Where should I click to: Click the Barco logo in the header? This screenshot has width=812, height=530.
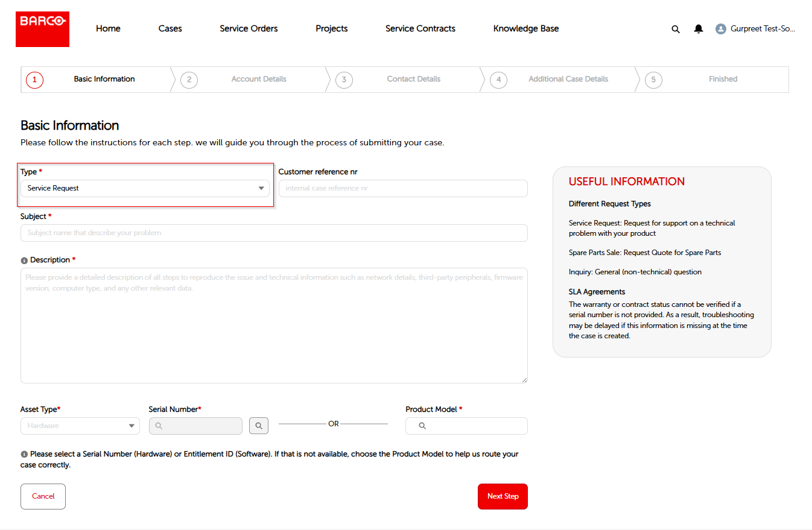pyautogui.click(x=42, y=28)
